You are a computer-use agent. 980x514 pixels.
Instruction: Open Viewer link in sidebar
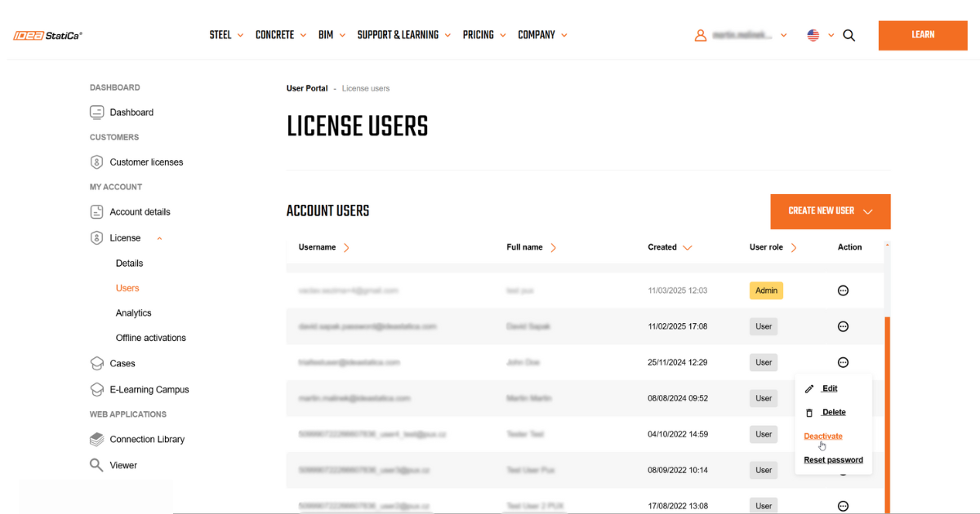pos(123,466)
